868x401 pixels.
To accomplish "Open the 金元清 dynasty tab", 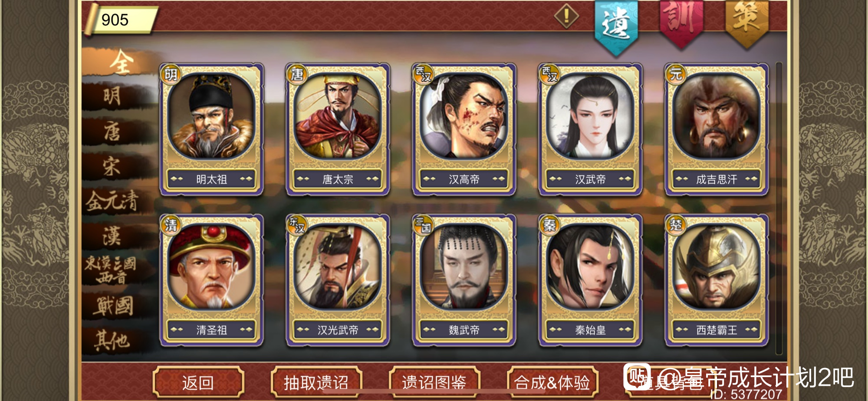I will pyautogui.click(x=113, y=201).
